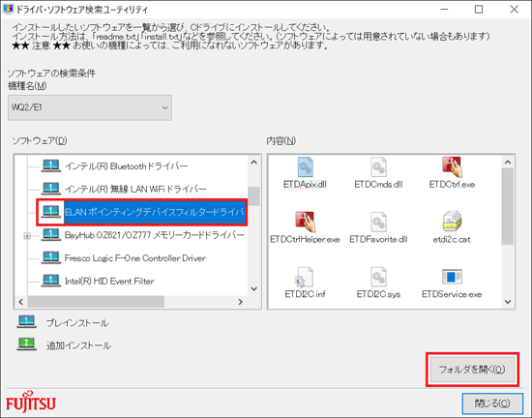Image resolution: width=532 pixels, height=418 pixels.
Task: Click the 閉じる(C) button
Action: (x=492, y=403)
